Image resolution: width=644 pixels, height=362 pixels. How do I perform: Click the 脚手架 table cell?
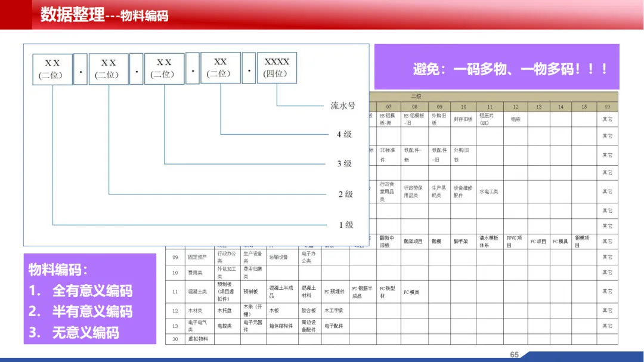coord(462,242)
